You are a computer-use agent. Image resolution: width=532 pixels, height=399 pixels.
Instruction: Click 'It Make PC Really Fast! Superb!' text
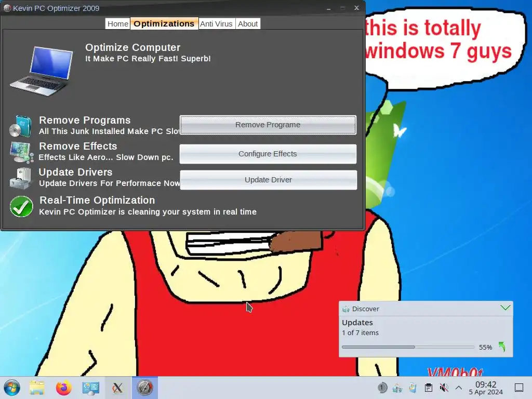(x=148, y=59)
